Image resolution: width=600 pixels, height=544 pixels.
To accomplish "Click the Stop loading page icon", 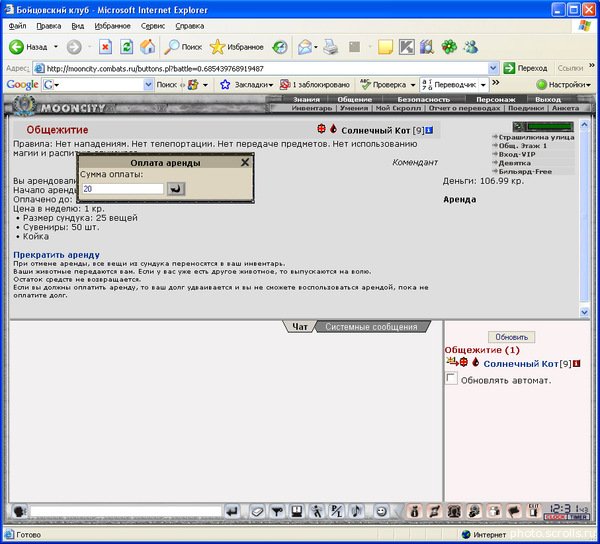I will point(105,47).
